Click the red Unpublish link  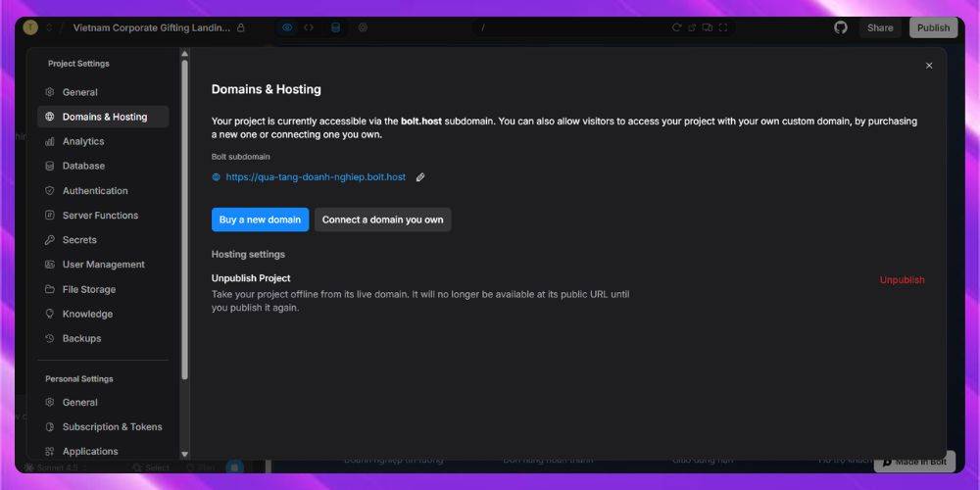click(902, 280)
